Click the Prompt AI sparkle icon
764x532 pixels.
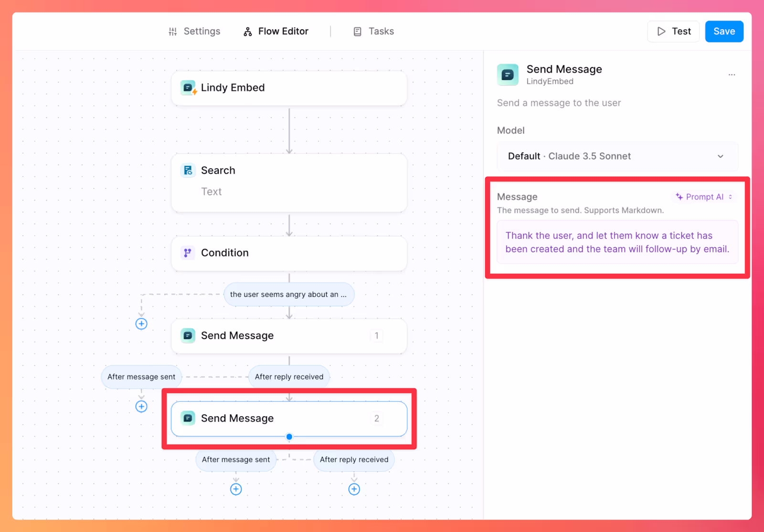pos(679,197)
